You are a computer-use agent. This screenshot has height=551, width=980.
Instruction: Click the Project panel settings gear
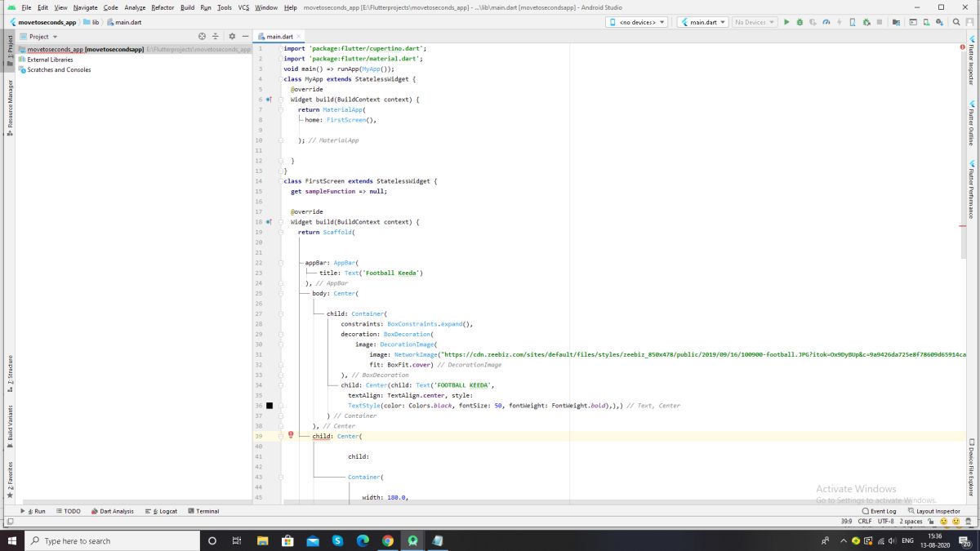point(232,37)
